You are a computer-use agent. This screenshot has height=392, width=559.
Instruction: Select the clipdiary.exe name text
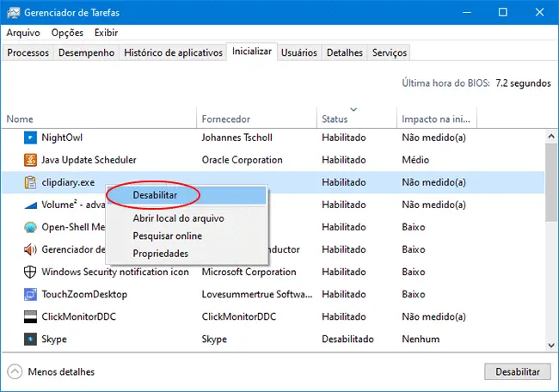coord(68,182)
